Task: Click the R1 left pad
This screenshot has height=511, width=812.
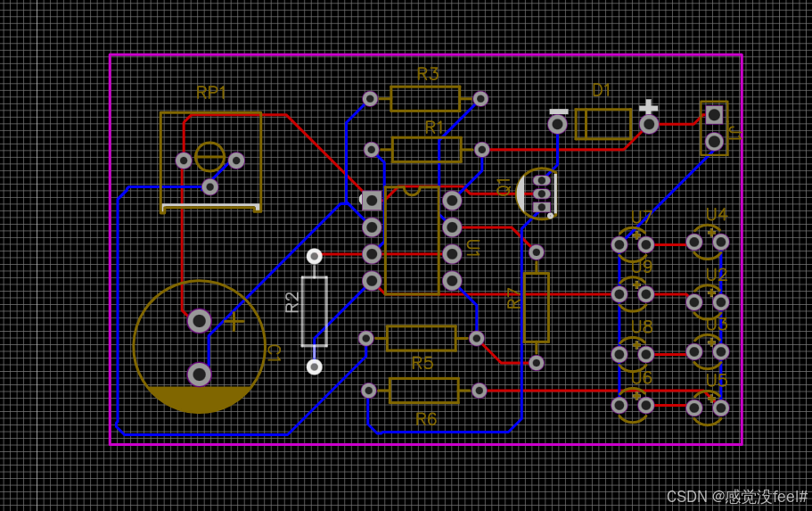Action: pos(372,150)
